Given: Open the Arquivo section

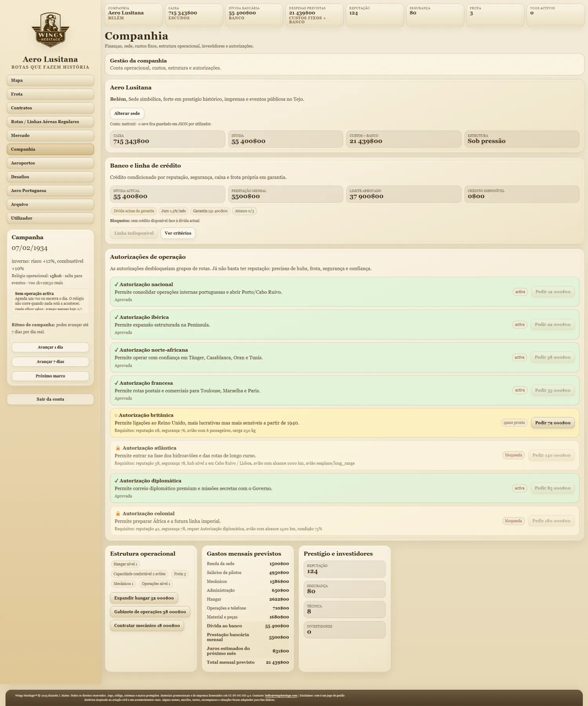Looking at the screenshot, I should pos(50,204).
